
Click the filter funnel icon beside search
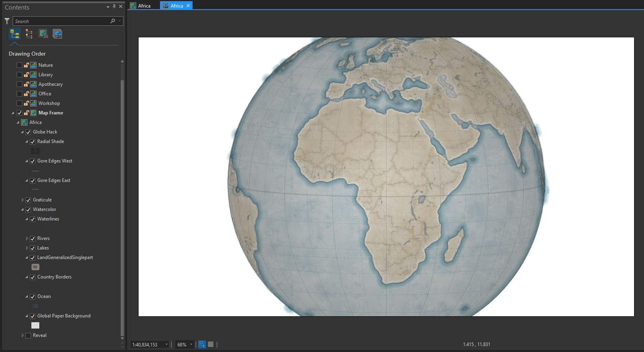7,21
